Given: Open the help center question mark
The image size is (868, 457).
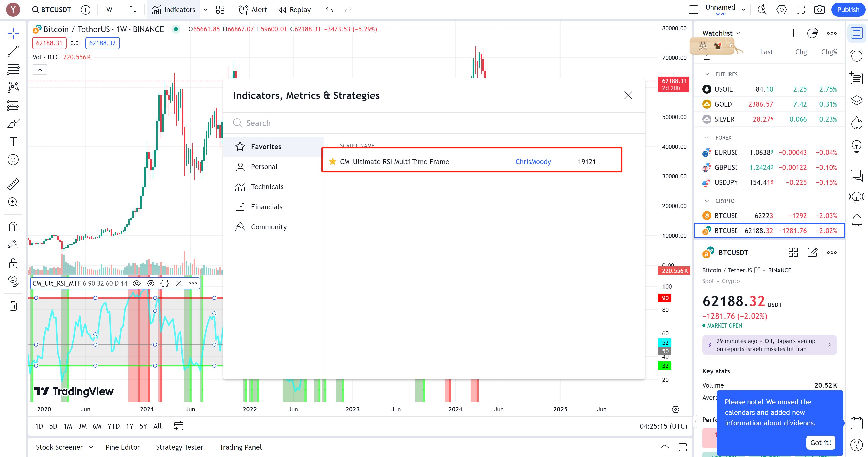Looking at the screenshot, I should (x=857, y=445).
